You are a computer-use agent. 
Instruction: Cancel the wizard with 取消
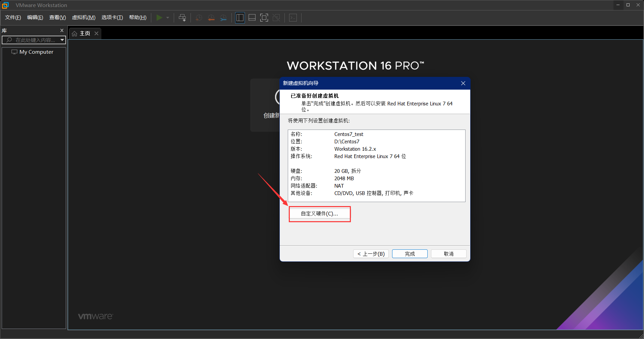tap(449, 254)
